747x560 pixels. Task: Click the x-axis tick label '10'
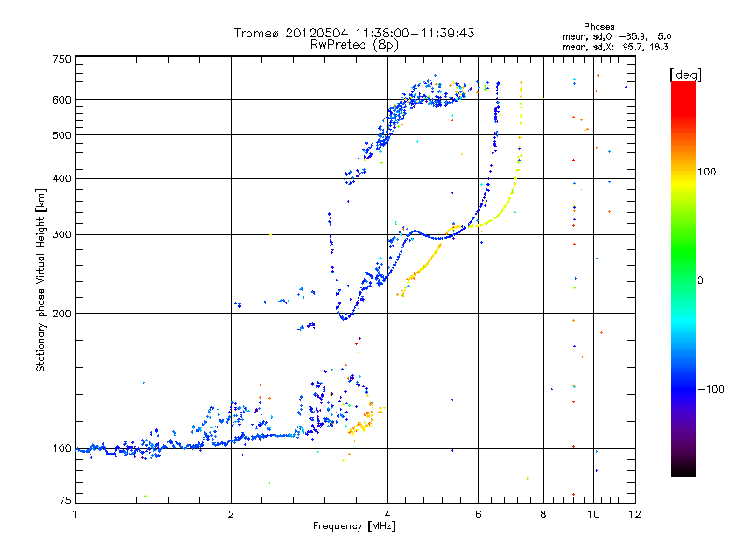point(594,514)
